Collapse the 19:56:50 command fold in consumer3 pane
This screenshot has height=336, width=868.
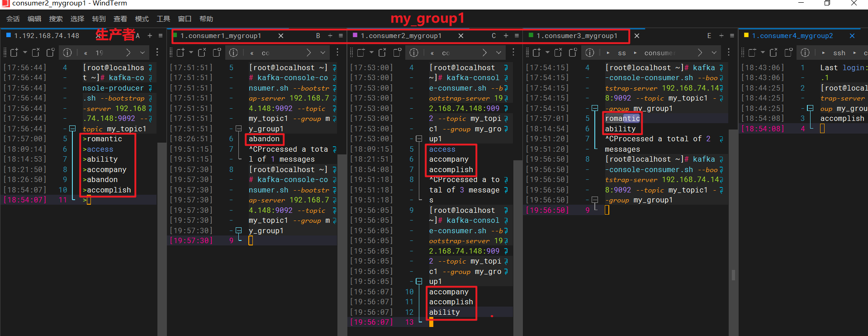[x=595, y=200]
